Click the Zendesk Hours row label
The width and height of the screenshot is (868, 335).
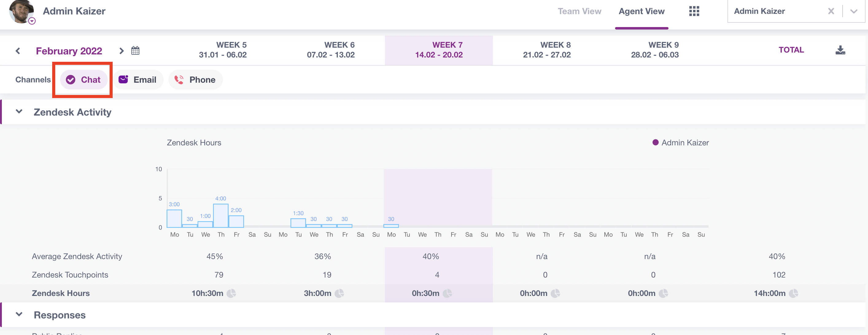pos(61,293)
